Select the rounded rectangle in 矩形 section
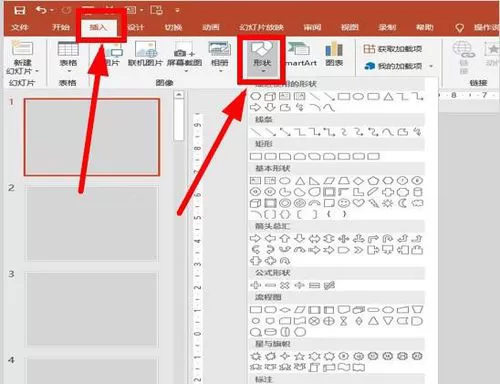 (x=270, y=156)
